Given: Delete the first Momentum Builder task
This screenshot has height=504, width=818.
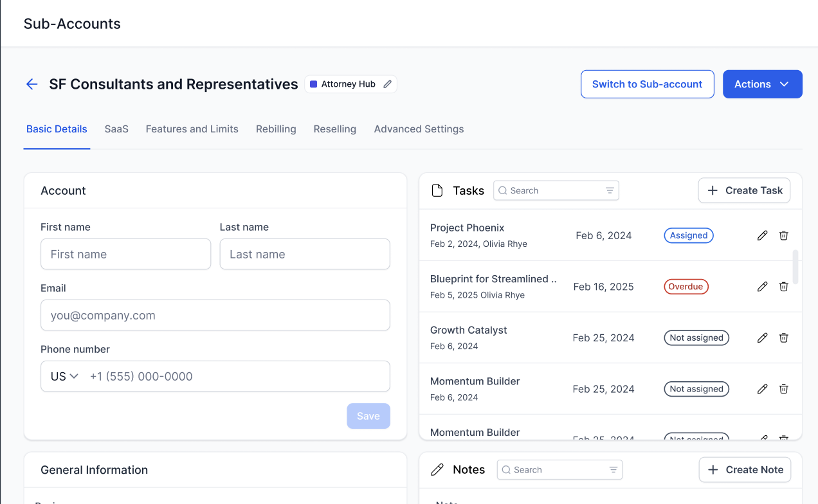Looking at the screenshot, I should pos(783,389).
